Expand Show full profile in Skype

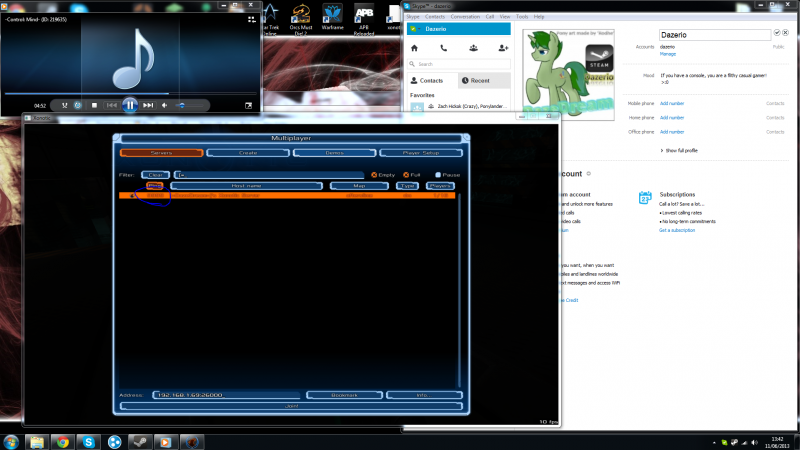pyautogui.click(x=680, y=150)
